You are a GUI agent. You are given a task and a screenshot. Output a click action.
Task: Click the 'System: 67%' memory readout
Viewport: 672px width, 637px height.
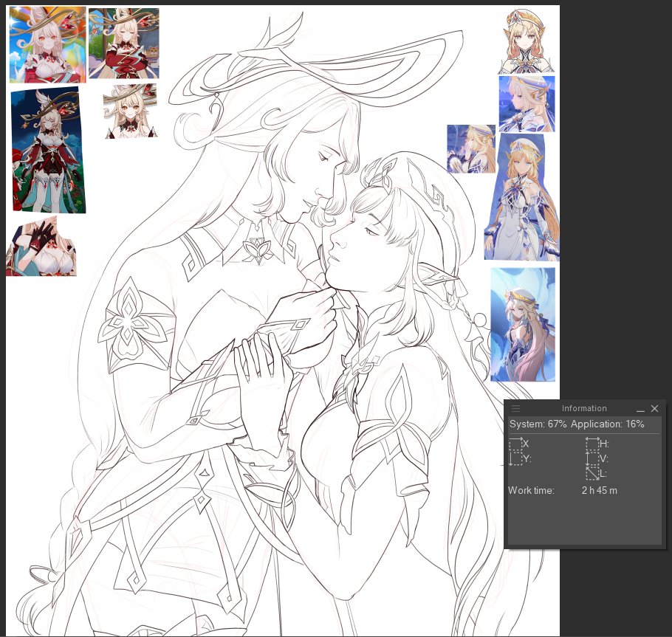[x=538, y=424]
